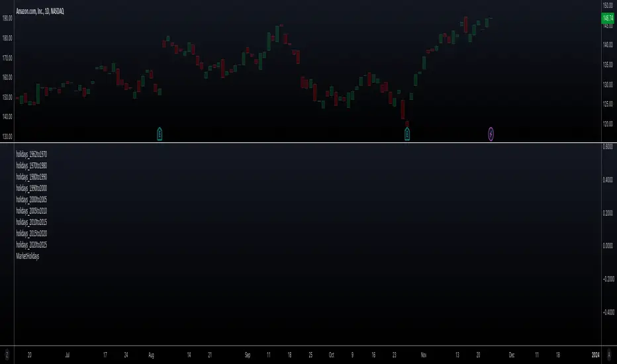
Task: Select the holidays_2010to2015 indicator label
Action: pyautogui.click(x=32, y=222)
